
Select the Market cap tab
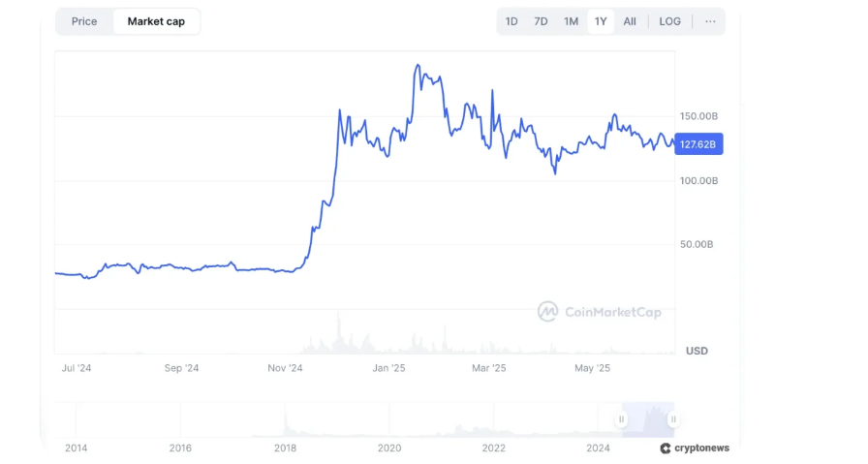(x=156, y=21)
